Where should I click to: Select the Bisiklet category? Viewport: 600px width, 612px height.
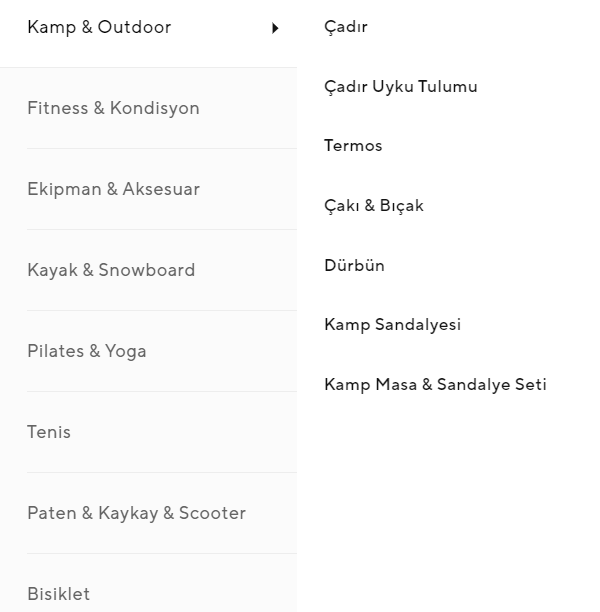58,594
